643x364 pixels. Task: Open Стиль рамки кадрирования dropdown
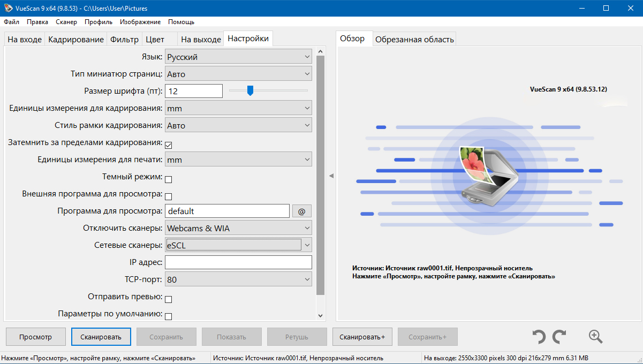click(x=238, y=125)
